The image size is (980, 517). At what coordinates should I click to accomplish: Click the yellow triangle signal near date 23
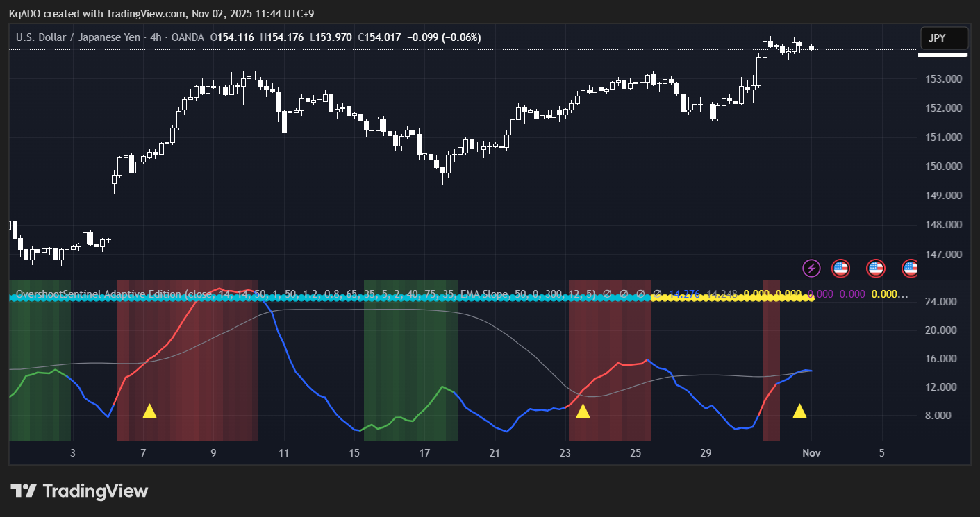click(583, 411)
